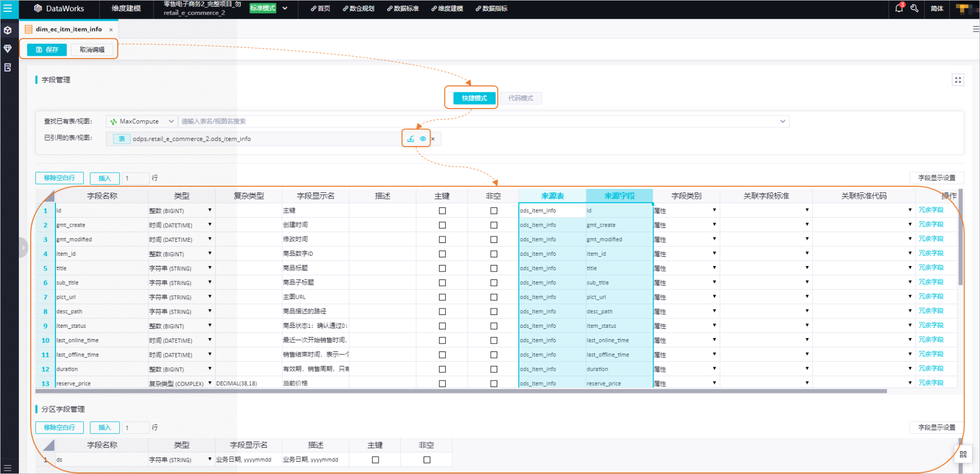Viewport: 980px width, 474px height.
Task: Open 关联字段标准 dropdown for sub_title row
Action: point(807,282)
